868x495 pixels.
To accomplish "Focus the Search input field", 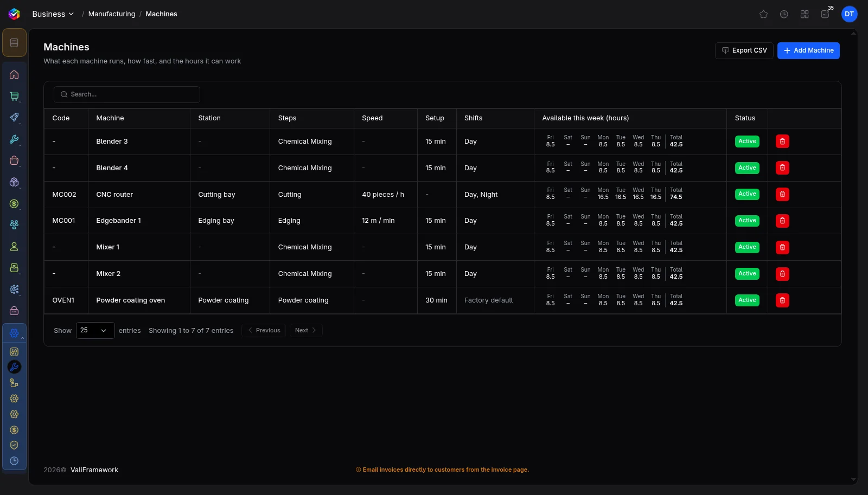I will click(x=127, y=94).
